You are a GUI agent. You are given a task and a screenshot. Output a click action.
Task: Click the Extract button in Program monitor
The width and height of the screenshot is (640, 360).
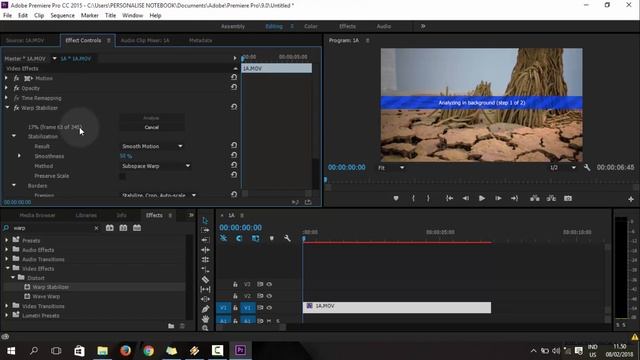click(x=551, y=198)
